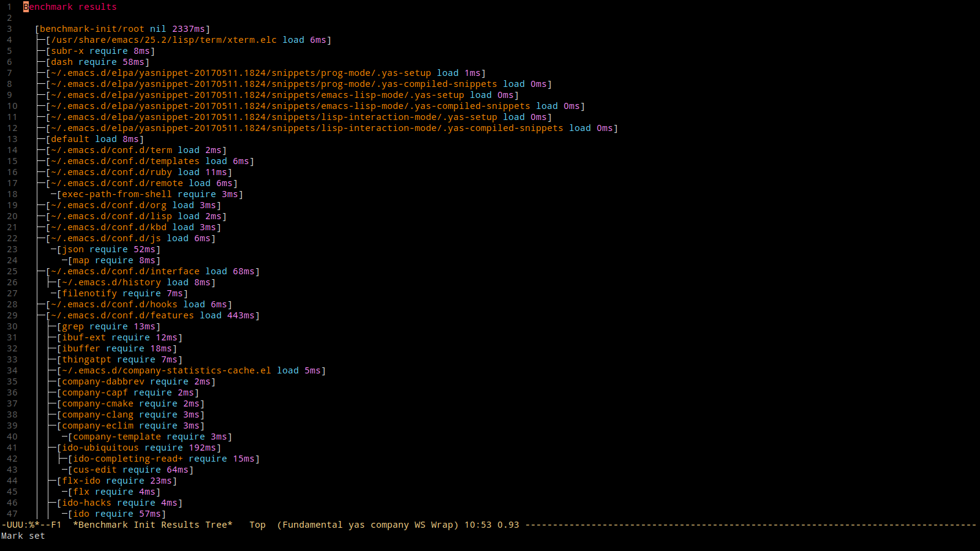Select cus-edit require 64ms row
The height and width of the screenshot is (551, 980).
[x=130, y=470]
